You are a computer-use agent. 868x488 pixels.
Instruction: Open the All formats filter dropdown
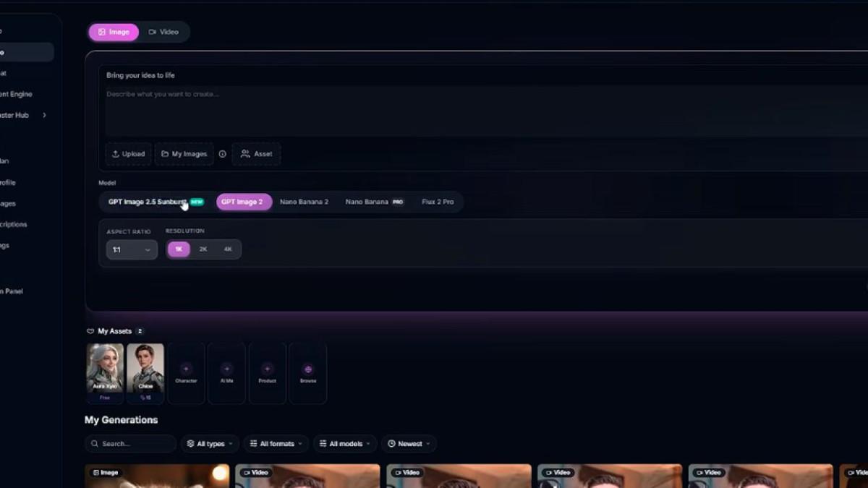(276, 444)
